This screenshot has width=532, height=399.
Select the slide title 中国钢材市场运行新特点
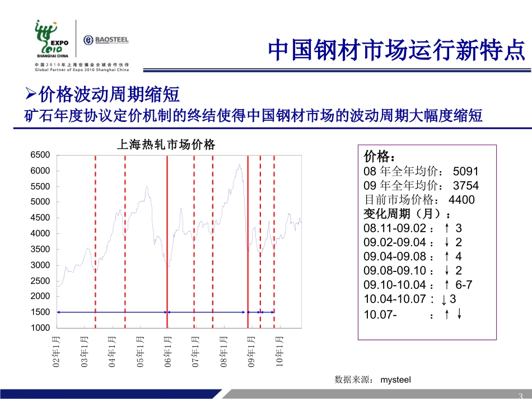(396, 50)
